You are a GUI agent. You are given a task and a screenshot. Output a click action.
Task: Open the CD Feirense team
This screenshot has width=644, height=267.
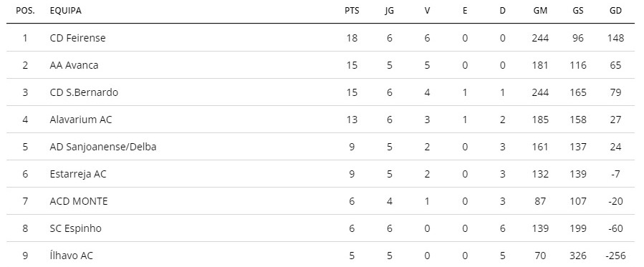77,38
